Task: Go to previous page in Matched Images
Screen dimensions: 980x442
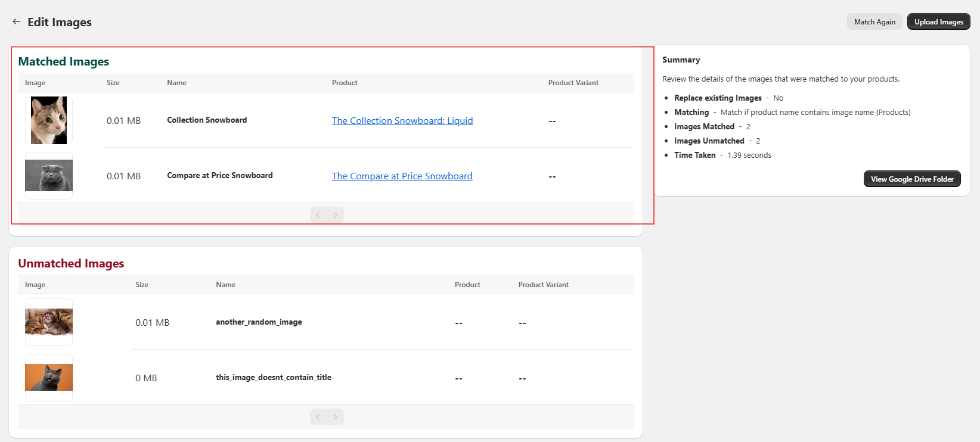Action: click(x=318, y=215)
